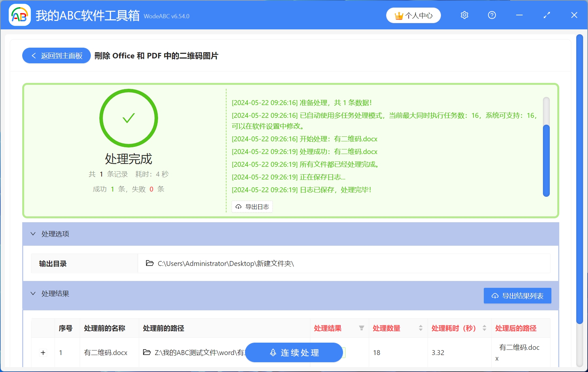The image size is (588, 372).
Task: Toggle sorting on the 处理数量 column
Action: click(420, 329)
